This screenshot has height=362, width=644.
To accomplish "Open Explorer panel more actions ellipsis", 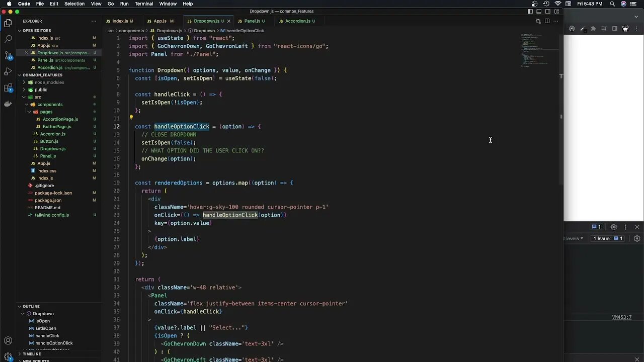I will pos(94,21).
